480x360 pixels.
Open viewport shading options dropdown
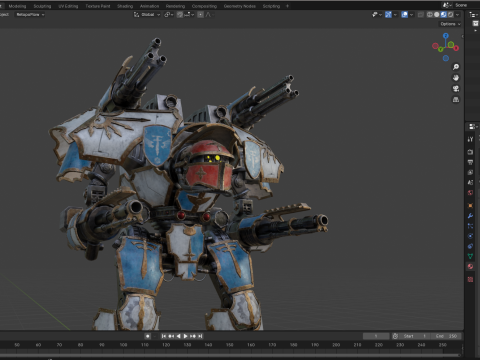point(458,15)
